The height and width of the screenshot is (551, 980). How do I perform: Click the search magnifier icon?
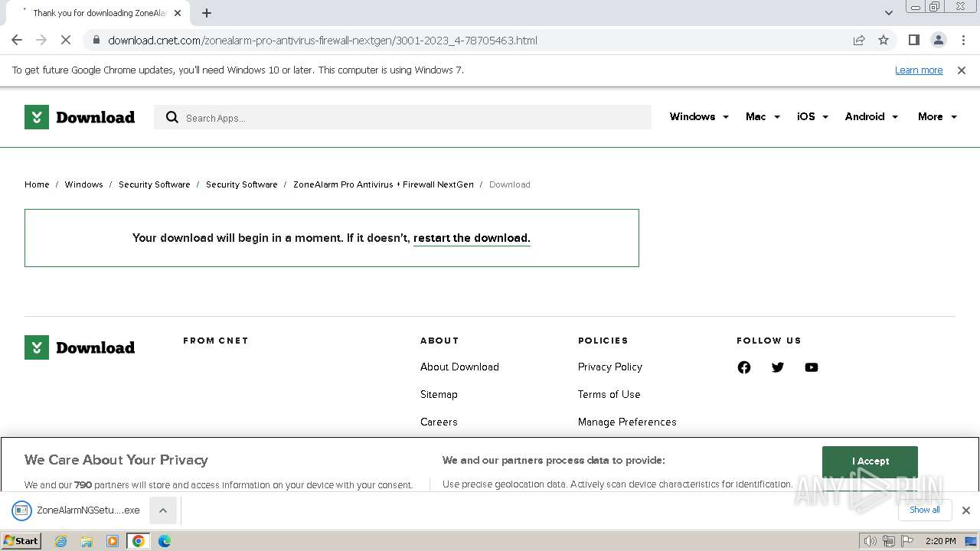(x=172, y=117)
